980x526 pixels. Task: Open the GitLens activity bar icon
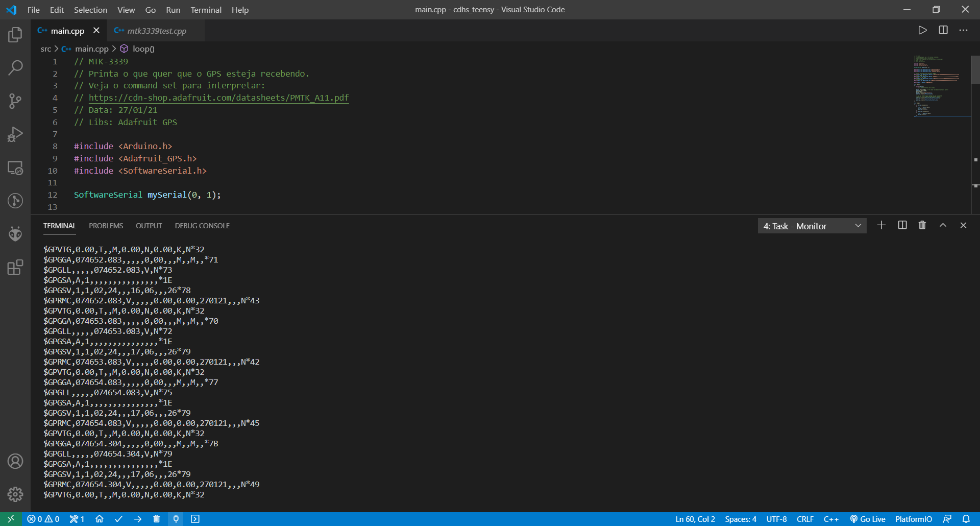point(15,201)
